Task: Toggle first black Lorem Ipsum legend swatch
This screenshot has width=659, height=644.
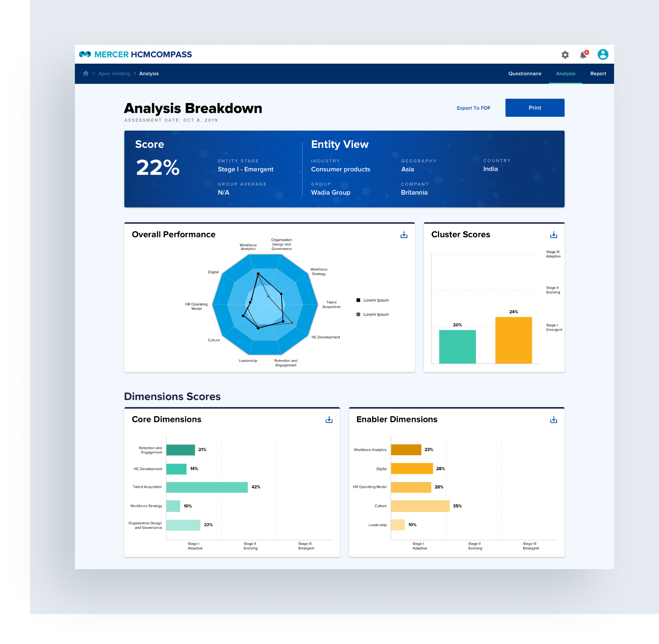Action: 358,300
